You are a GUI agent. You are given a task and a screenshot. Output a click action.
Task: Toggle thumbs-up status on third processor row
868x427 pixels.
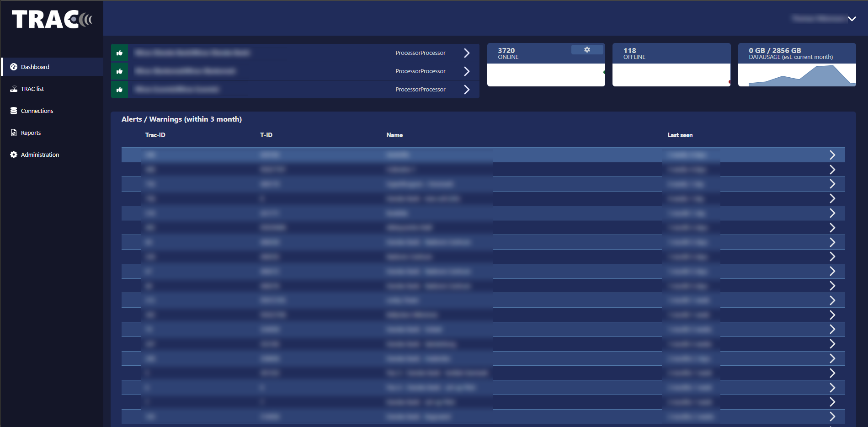[119, 90]
